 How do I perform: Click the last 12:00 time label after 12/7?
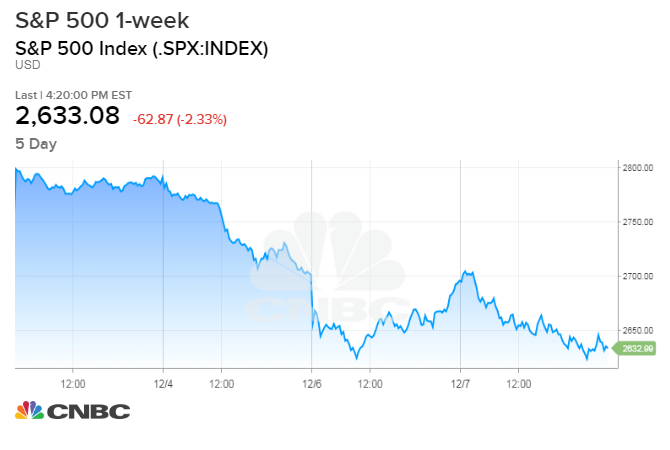[519, 383]
